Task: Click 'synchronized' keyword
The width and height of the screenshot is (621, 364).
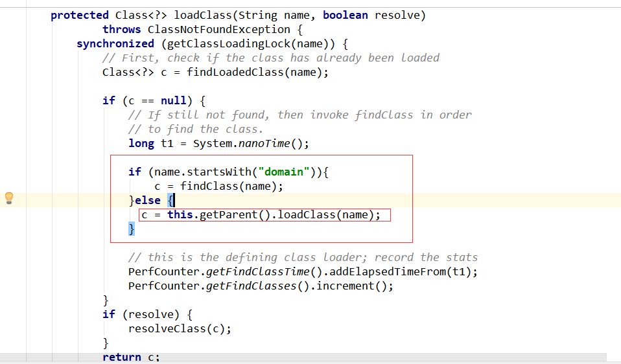Action: (115, 44)
